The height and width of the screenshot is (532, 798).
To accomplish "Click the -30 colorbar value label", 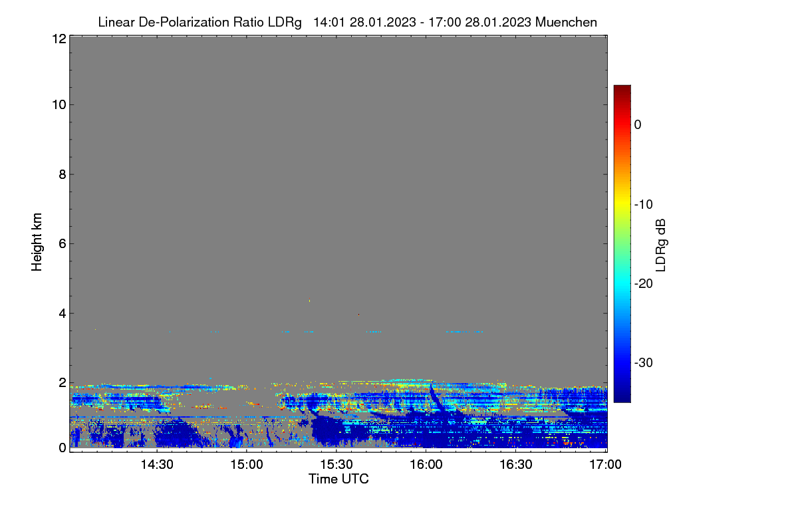I will point(644,363).
